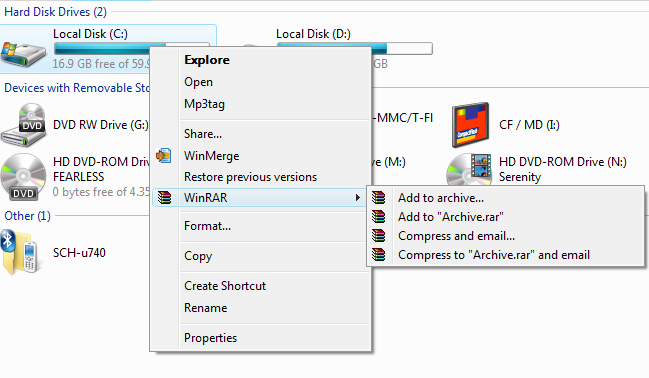The width and height of the screenshot is (649, 378).
Task: Click icon beside Compress to "Archive.rar" and email
Action: click(378, 255)
